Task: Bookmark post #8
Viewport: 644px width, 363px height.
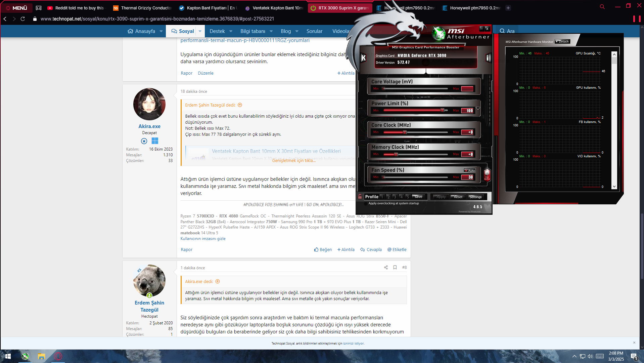Action: pyautogui.click(x=395, y=268)
